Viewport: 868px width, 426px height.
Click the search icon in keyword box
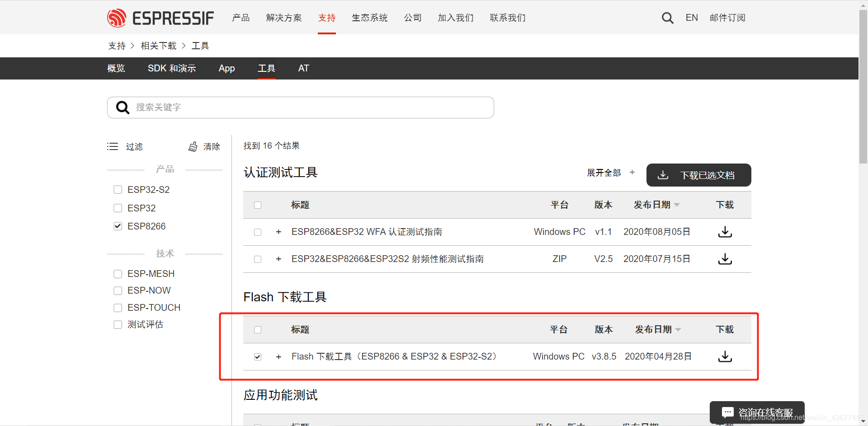click(123, 108)
